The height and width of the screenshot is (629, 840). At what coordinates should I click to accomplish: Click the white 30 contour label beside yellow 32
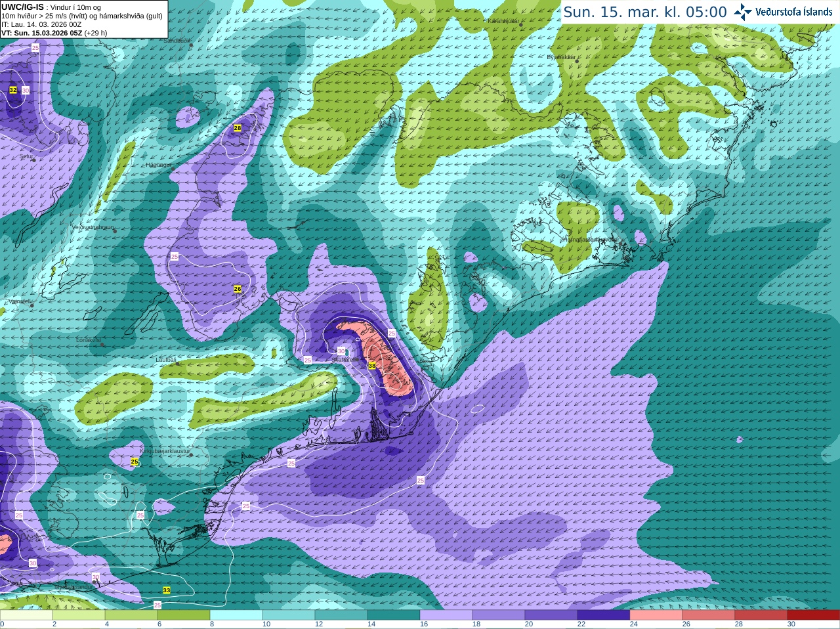26,90
